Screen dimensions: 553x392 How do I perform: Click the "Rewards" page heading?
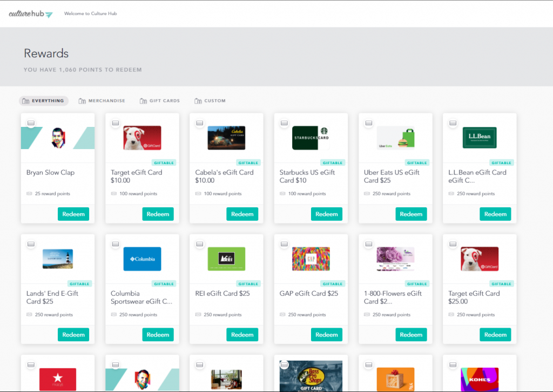coord(46,53)
